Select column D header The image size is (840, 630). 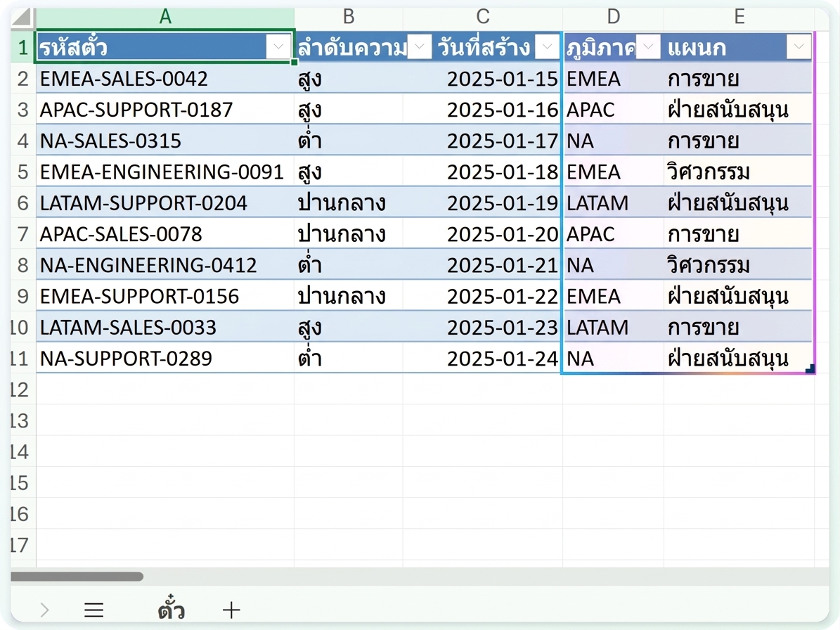pyautogui.click(x=614, y=17)
